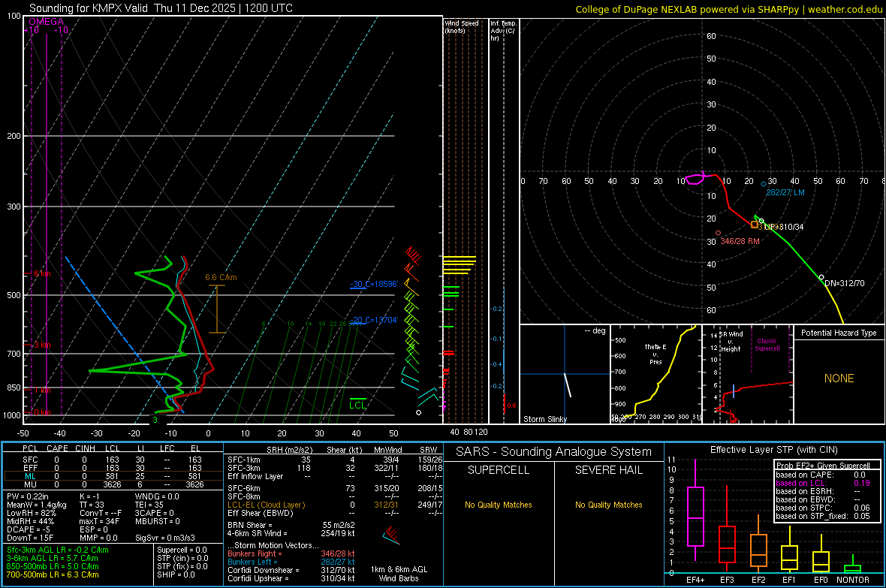Click the OMEGA label
The height and width of the screenshot is (588, 886).
click(x=46, y=22)
